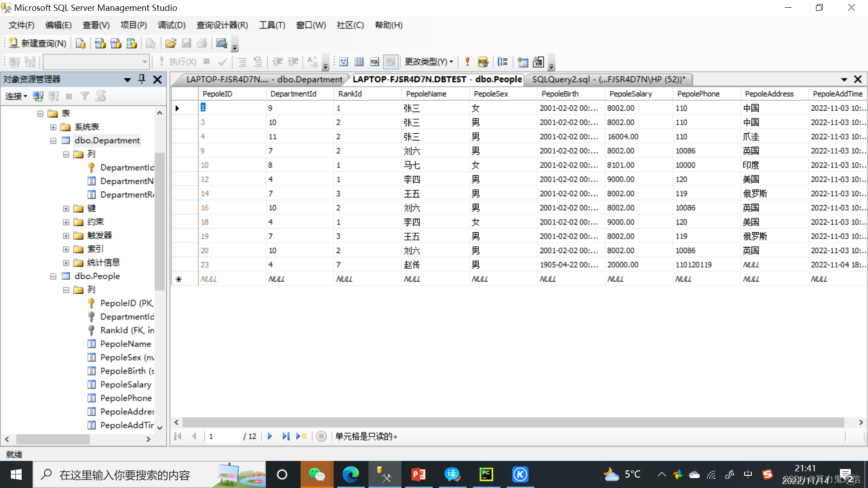Click the stop query circular button
The width and height of the screenshot is (868, 488).
coord(321,436)
